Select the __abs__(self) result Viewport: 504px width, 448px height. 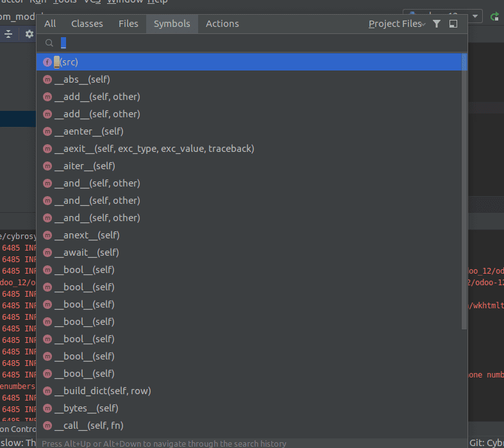(x=249, y=79)
